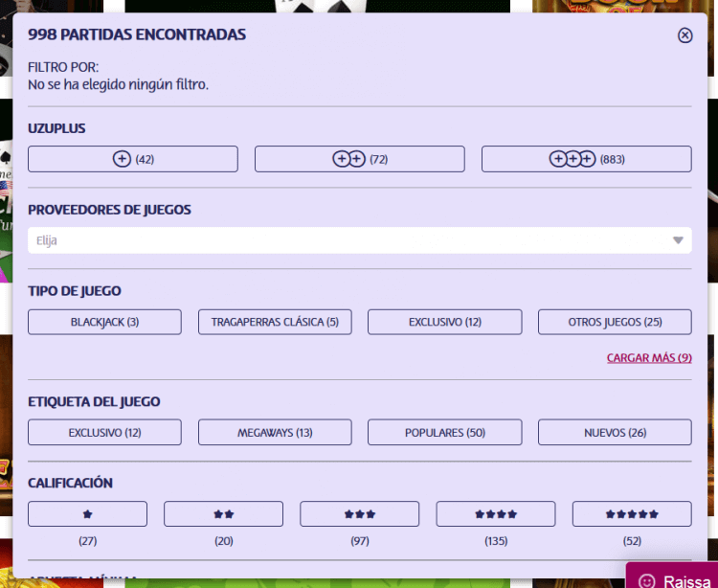718x588 pixels.
Task: Click the dropdown arrow for game providers
Action: 678,240
